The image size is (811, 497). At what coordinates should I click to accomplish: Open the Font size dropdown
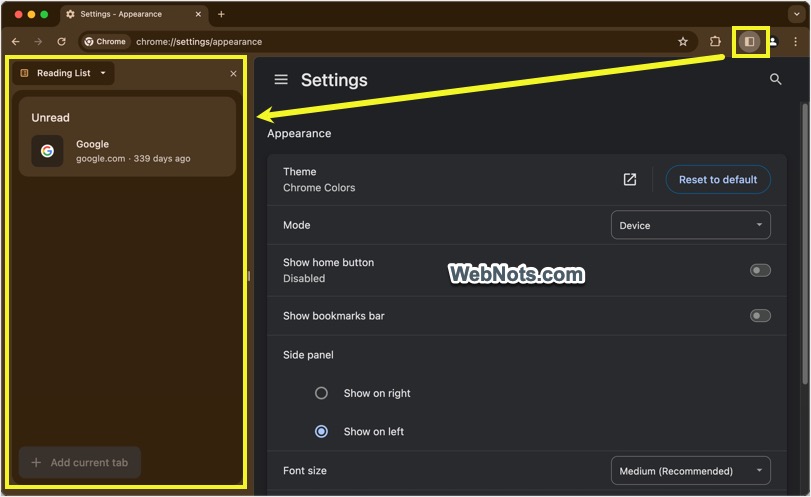(x=690, y=471)
